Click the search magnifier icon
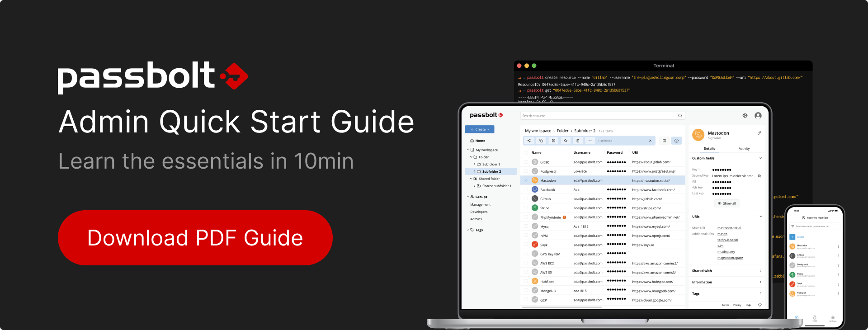The image size is (868, 330). coord(680,116)
